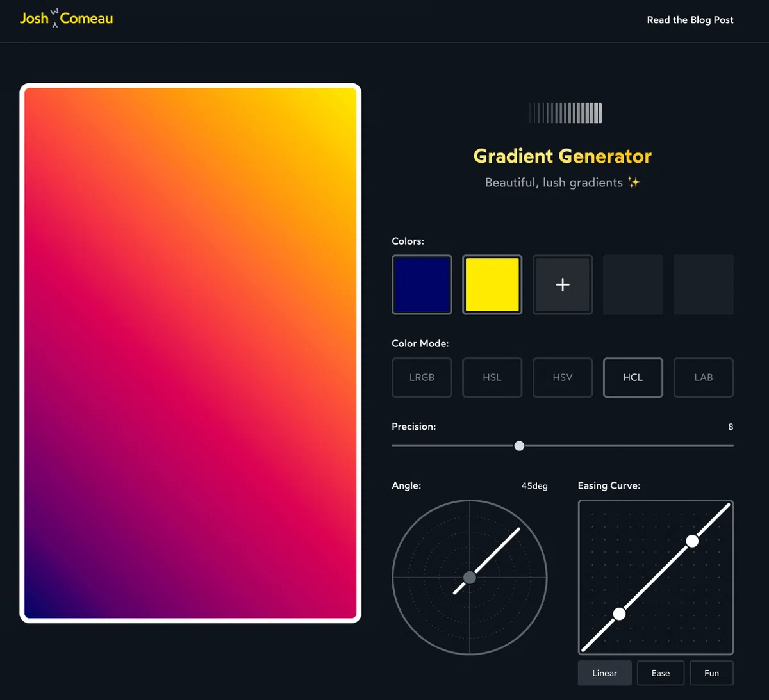Image resolution: width=769 pixels, height=700 pixels.
Task: Click the angle dial center handle
Action: [470, 577]
